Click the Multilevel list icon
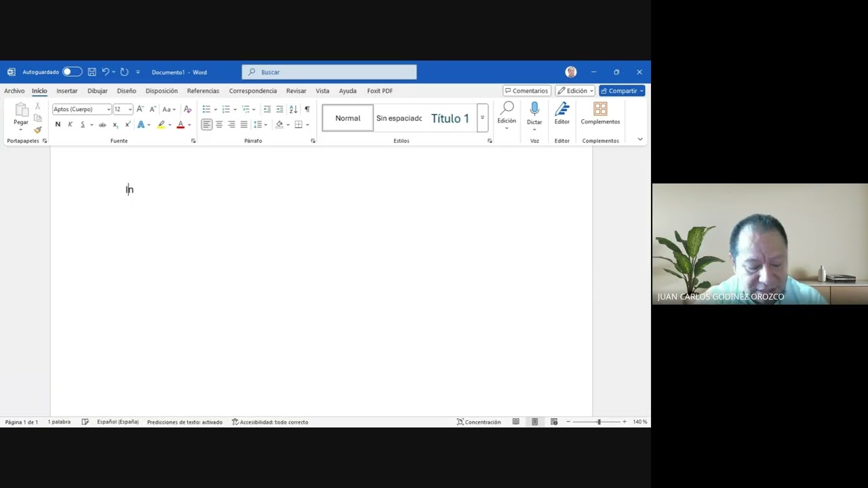Viewport: 868px width, 488px height. [245, 109]
